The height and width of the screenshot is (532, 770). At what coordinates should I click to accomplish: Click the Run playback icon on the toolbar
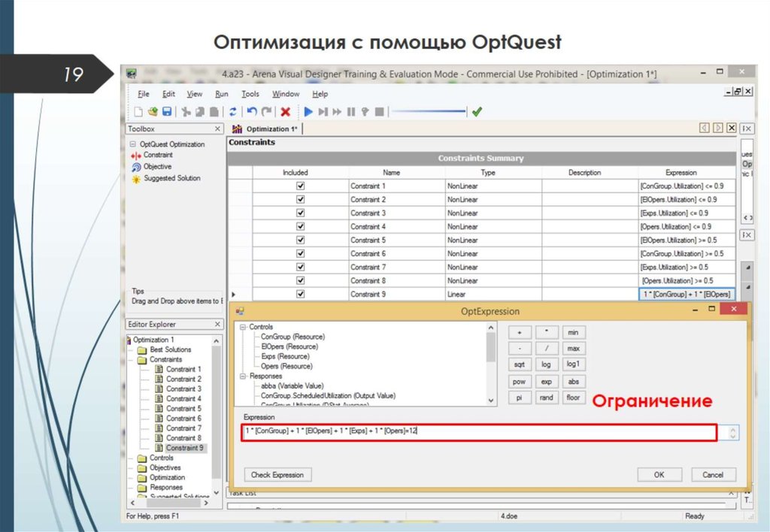[x=308, y=112]
